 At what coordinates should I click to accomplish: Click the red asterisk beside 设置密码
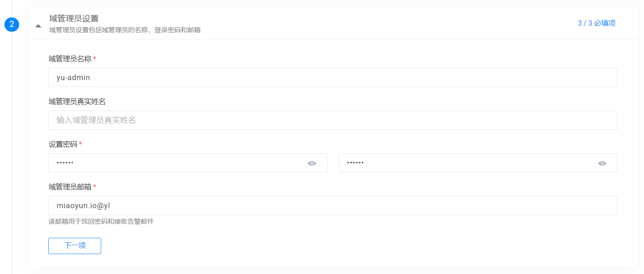[80, 144]
